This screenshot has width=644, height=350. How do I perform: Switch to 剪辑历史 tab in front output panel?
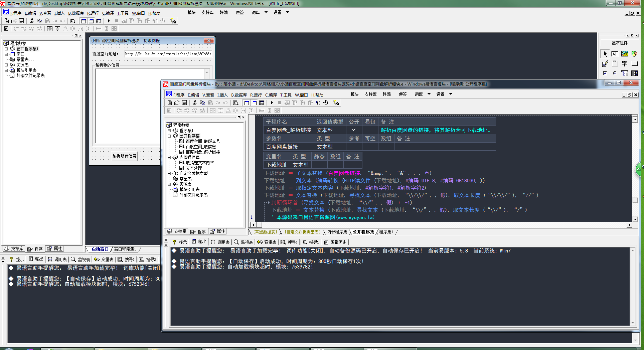click(336, 242)
